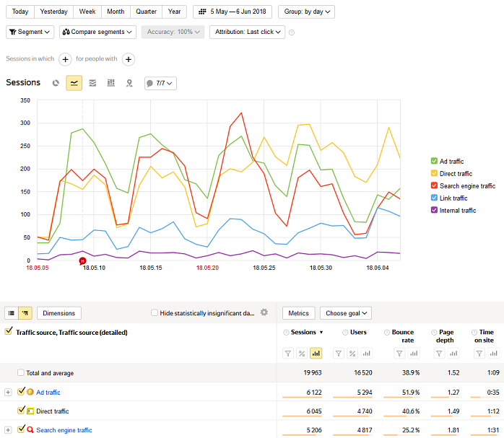Open the Segment dropdown

[x=30, y=32]
